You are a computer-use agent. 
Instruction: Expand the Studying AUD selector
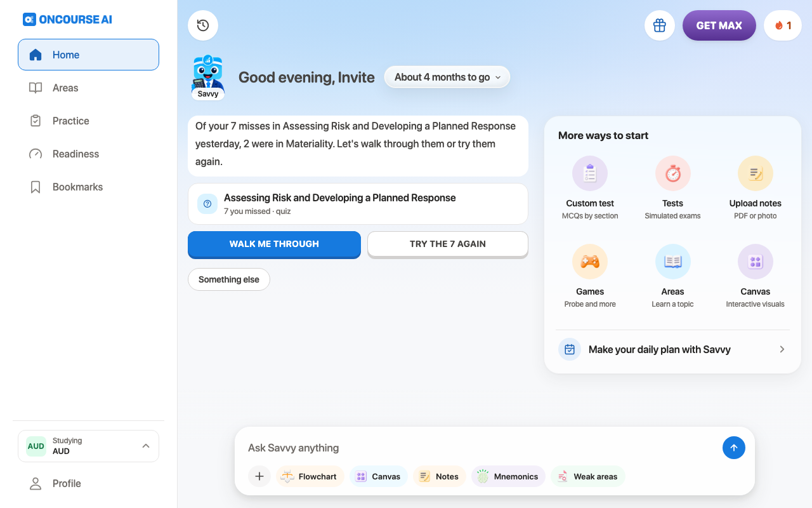click(x=88, y=446)
